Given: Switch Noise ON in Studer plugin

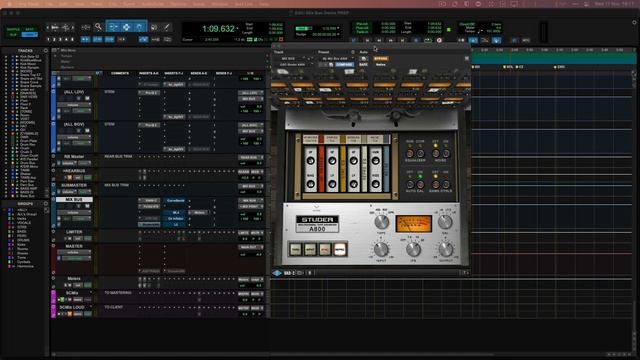Looking at the screenshot, I should pos(446,153).
